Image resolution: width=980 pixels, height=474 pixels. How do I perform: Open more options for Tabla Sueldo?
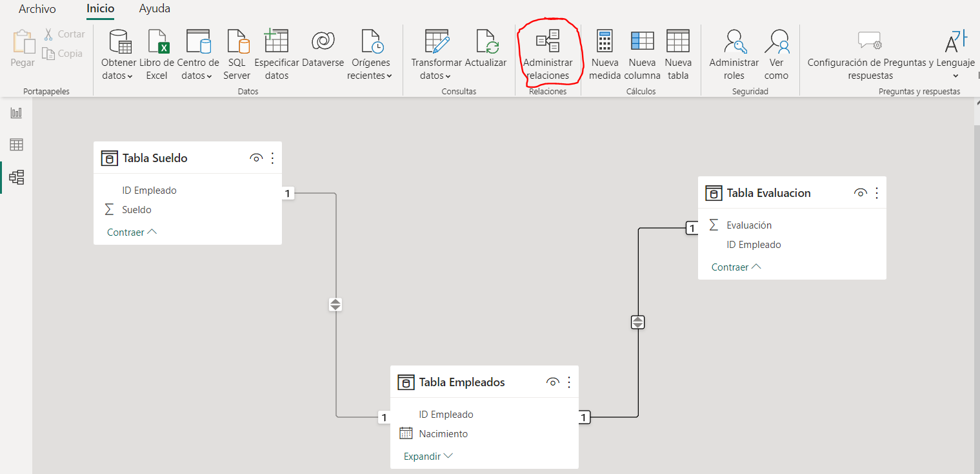click(272, 158)
